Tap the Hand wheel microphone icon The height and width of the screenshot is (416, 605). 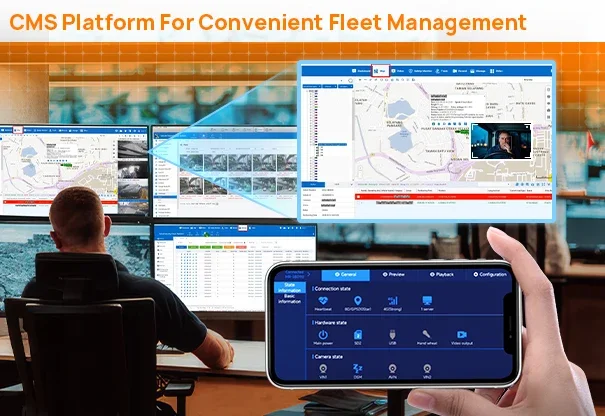[426, 334]
